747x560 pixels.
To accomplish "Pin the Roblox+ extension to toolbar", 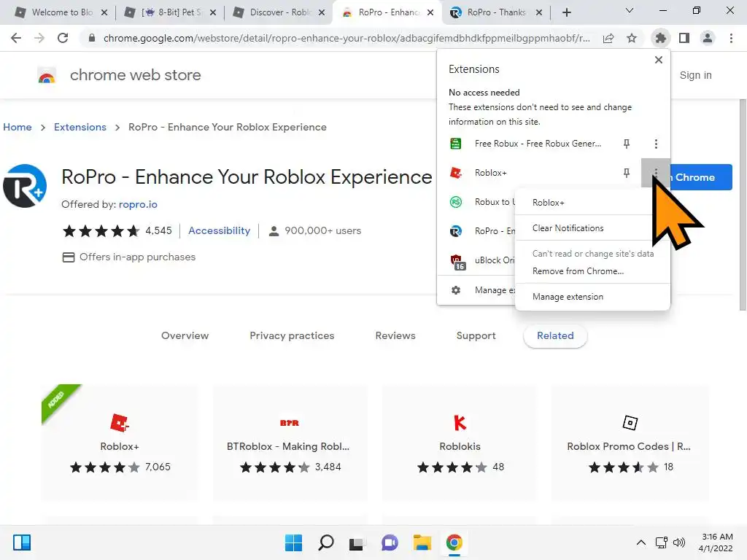I will point(627,173).
